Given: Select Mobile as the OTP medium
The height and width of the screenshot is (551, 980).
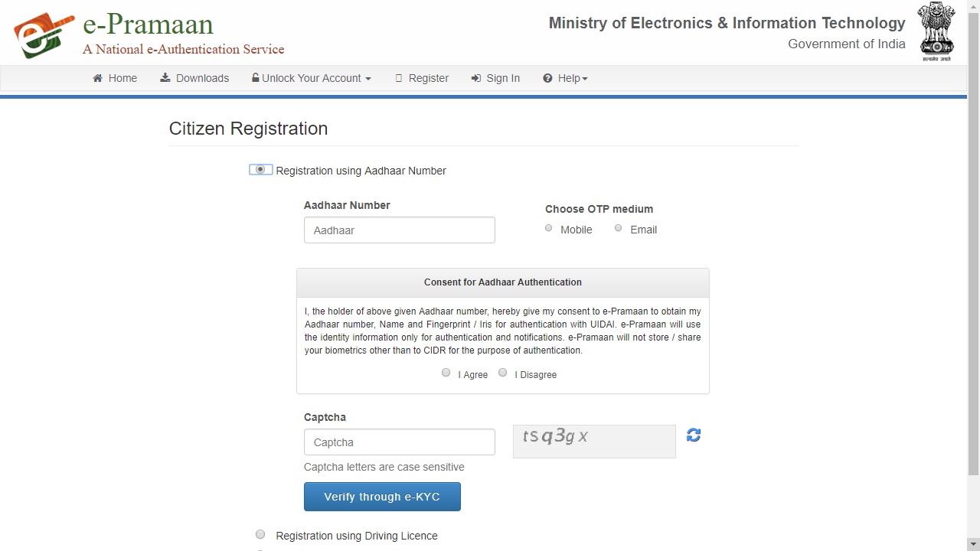Looking at the screenshot, I should pos(548,227).
